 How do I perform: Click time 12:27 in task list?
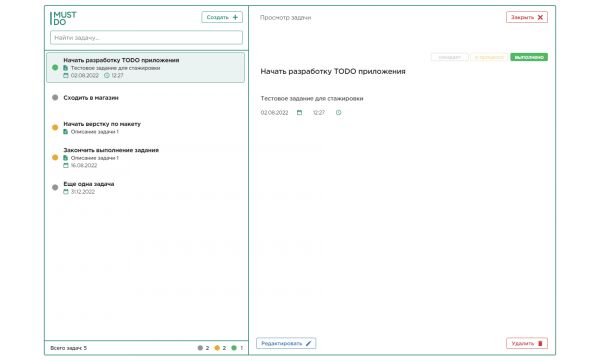coord(117,75)
